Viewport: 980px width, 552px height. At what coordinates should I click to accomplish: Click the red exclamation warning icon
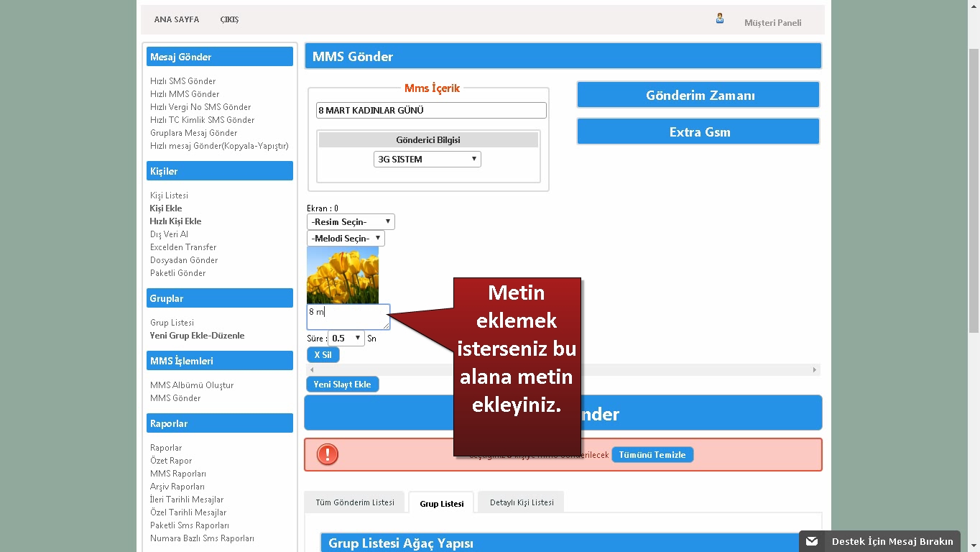click(328, 454)
